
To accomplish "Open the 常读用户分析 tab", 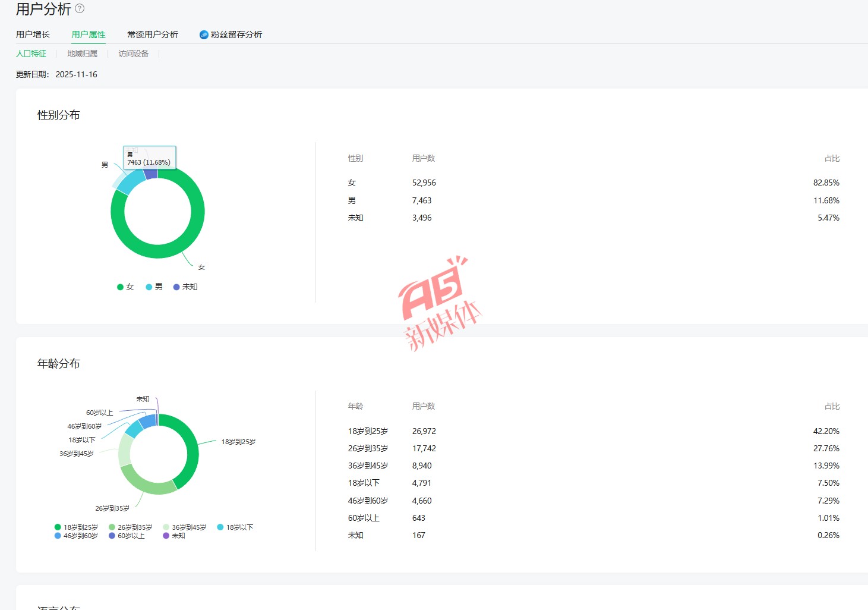I will click(153, 34).
